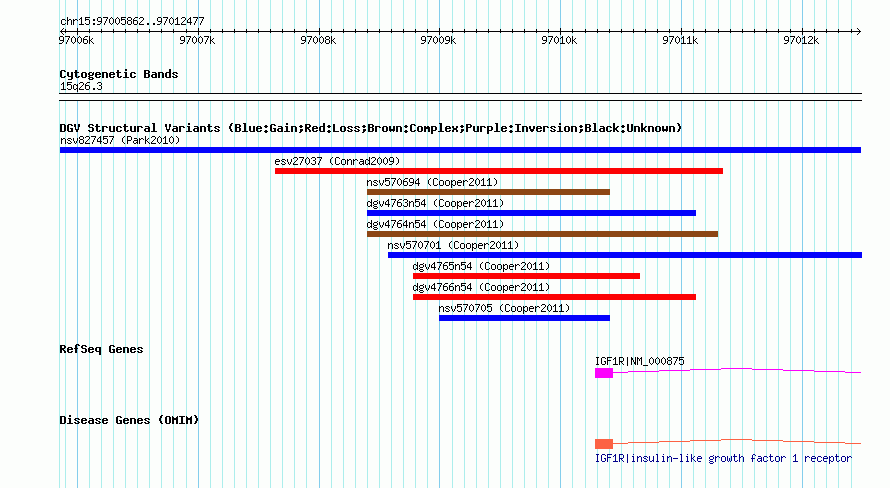Screen dimensions: 890x488
Task: Click the 97012k ruler tick label
Action: [x=801, y=40]
